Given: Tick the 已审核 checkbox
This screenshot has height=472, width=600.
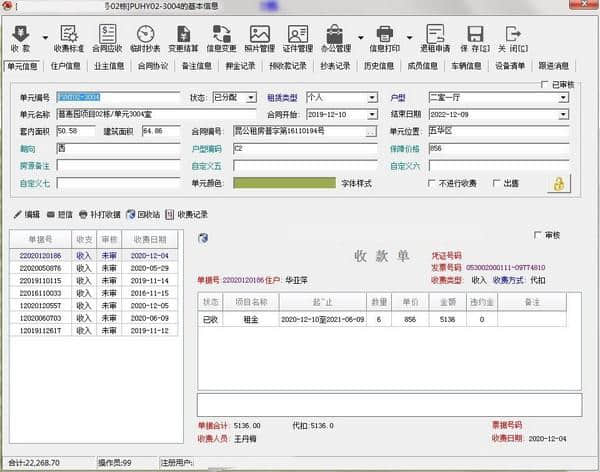Looking at the screenshot, I should click(x=544, y=85).
